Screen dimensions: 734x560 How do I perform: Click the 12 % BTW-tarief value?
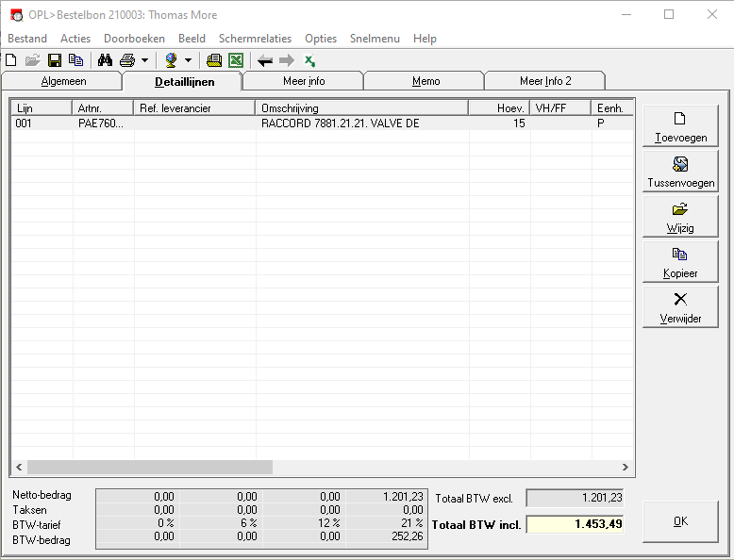coord(328,523)
